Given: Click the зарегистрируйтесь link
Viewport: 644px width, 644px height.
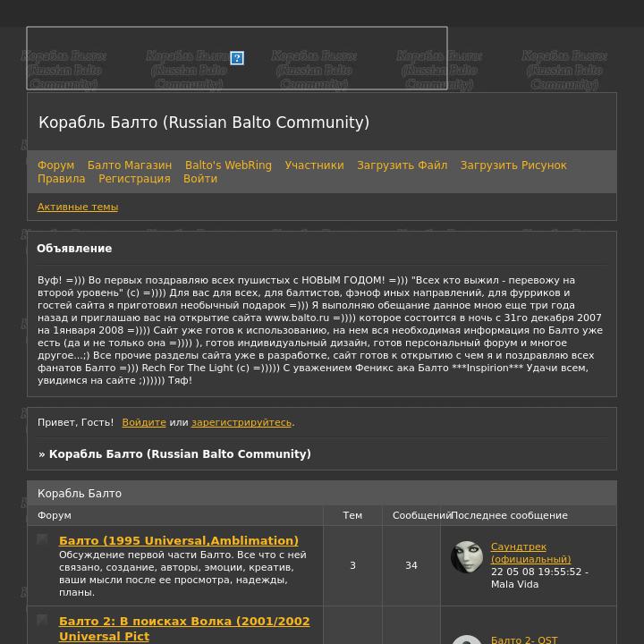Looking at the screenshot, I should [241, 422].
